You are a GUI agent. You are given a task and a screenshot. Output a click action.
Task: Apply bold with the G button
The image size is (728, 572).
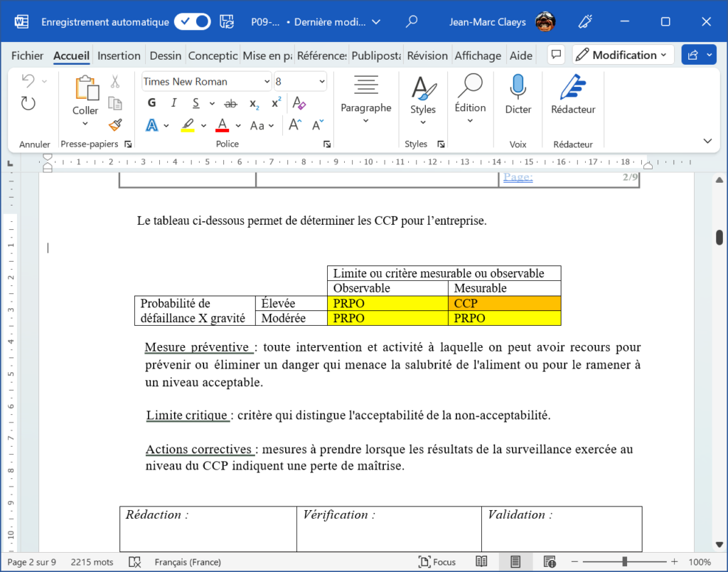[x=151, y=102]
